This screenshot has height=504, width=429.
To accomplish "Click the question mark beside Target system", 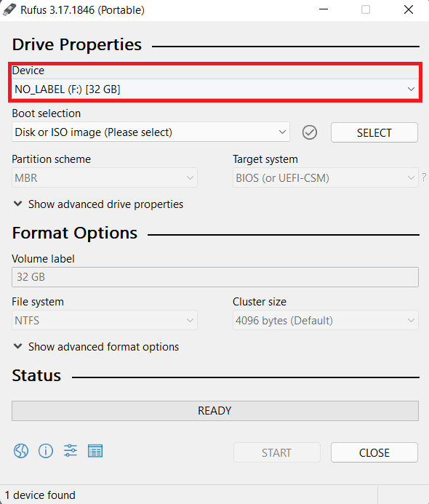I will point(424,177).
